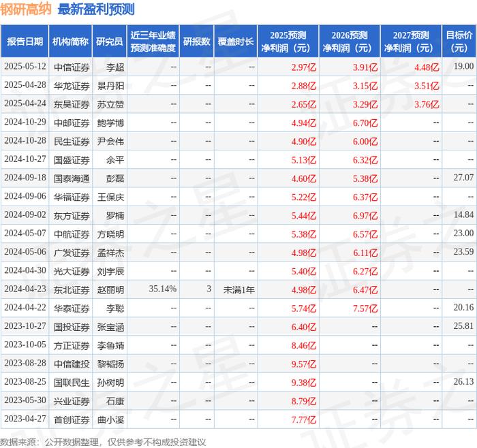Click the 9.57亿 forecast value
Screen dimensions: 477x448
(304, 364)
